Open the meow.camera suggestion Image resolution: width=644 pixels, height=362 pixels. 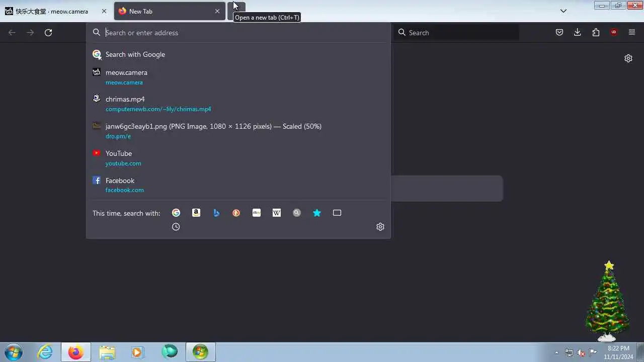click(x=238, y=77)
